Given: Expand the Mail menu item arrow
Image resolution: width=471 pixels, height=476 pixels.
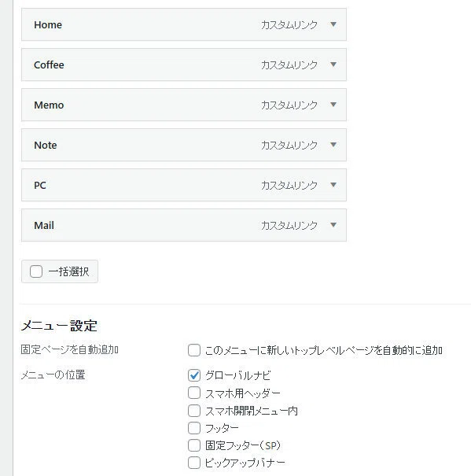Looking at the screenshot, I should pos(333,225).
